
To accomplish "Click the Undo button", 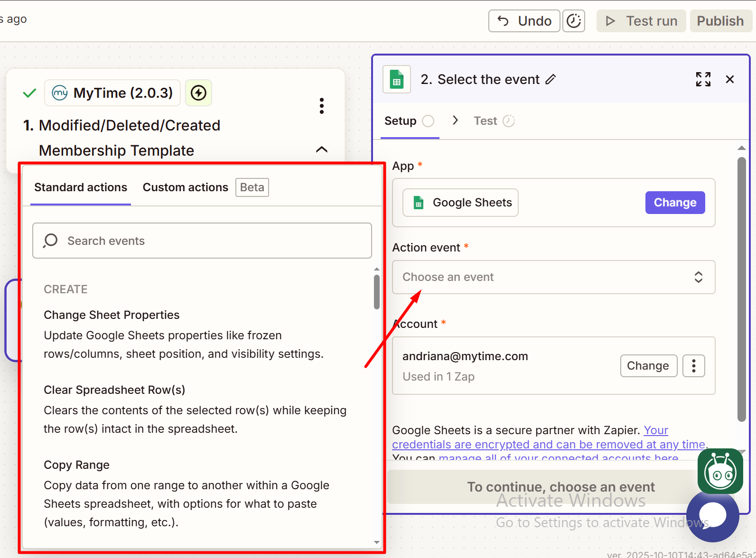I will [x=524, y=21].
